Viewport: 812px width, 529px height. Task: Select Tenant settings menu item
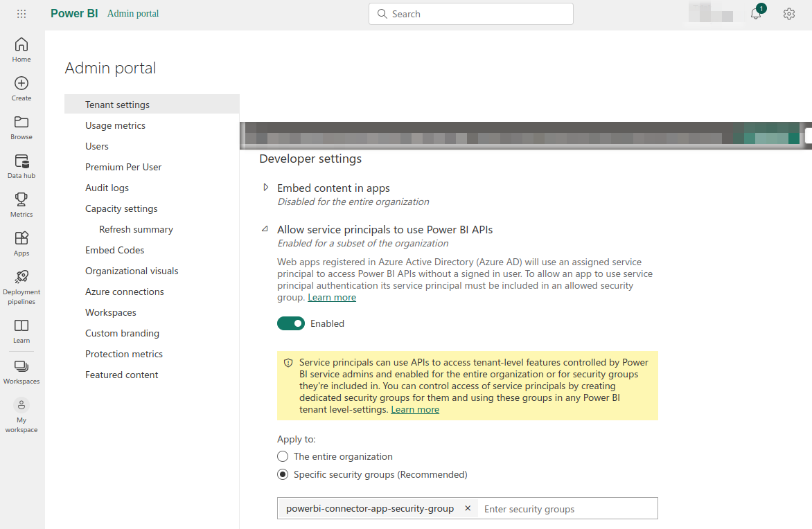(x=152, y=105)
